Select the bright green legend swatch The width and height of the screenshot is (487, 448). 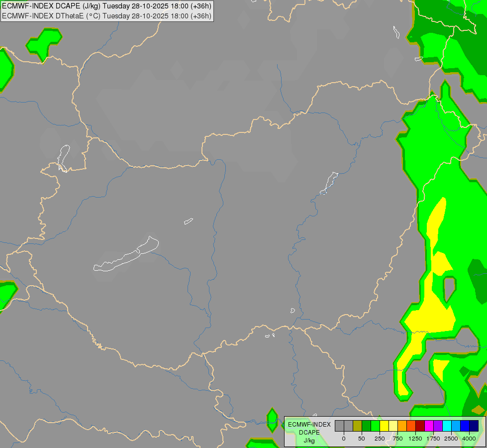click(376, 426)
